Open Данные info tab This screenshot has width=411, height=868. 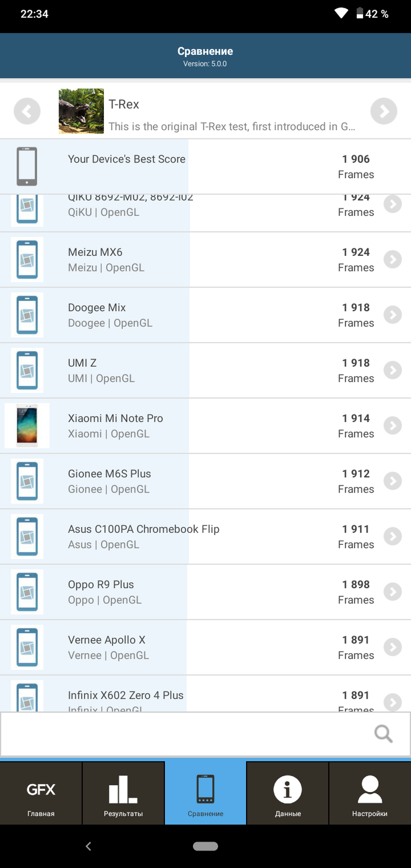[288, 793]
